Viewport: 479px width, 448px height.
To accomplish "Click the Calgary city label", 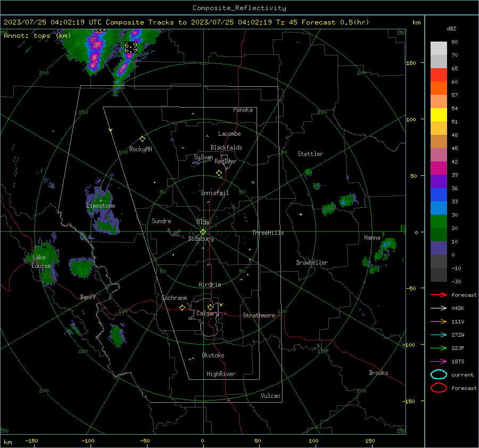I will pos(208,313).
